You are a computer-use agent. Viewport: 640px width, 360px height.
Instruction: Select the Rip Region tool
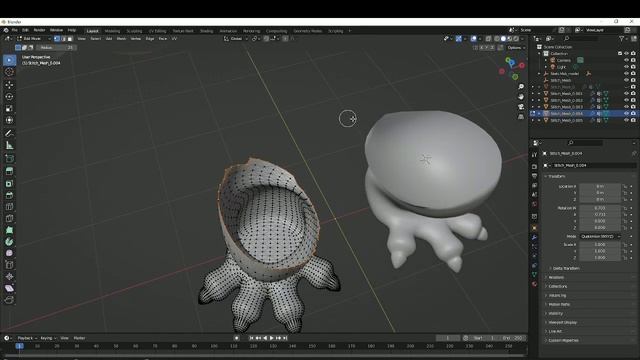pos(9,300)
